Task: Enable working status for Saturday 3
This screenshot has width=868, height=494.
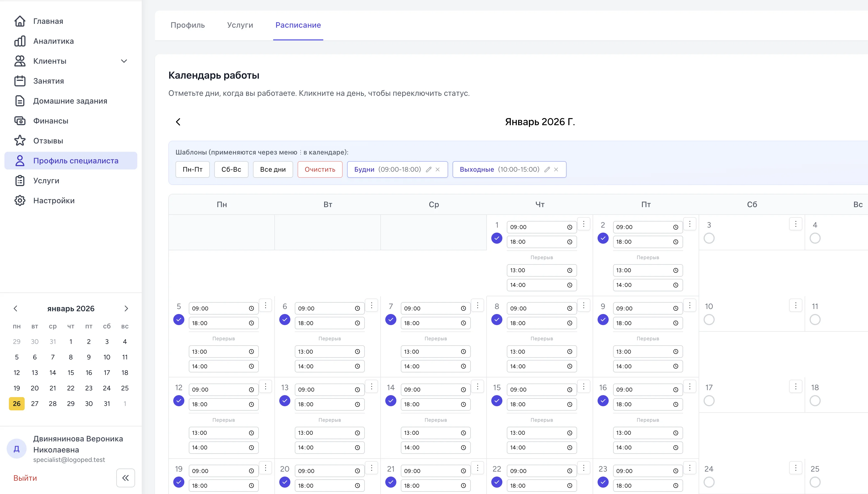Action: pyautogui.click(x=709, y=238)
